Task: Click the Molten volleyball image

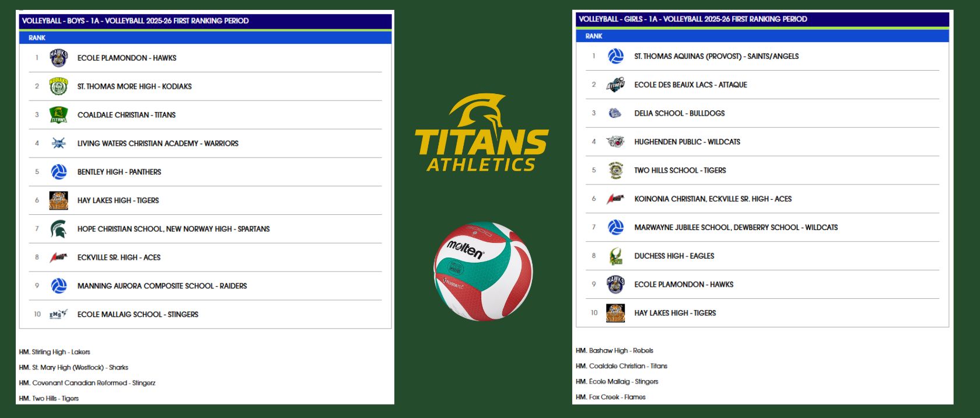Action: tap(483, 271)
